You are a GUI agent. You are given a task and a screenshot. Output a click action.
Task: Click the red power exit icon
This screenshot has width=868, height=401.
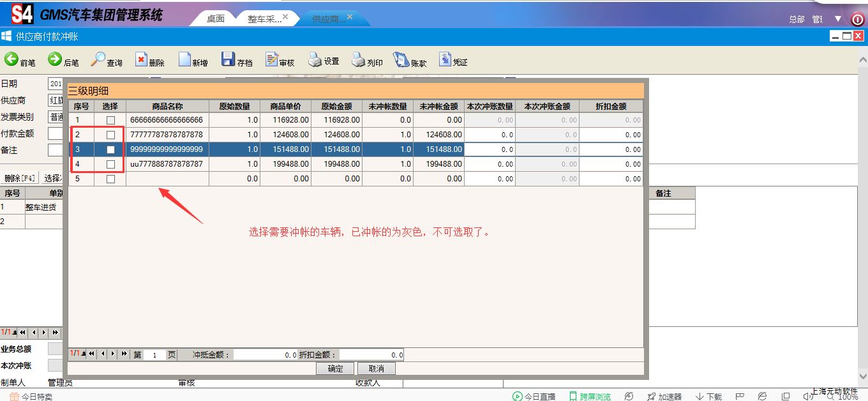(x=857, y=19)
